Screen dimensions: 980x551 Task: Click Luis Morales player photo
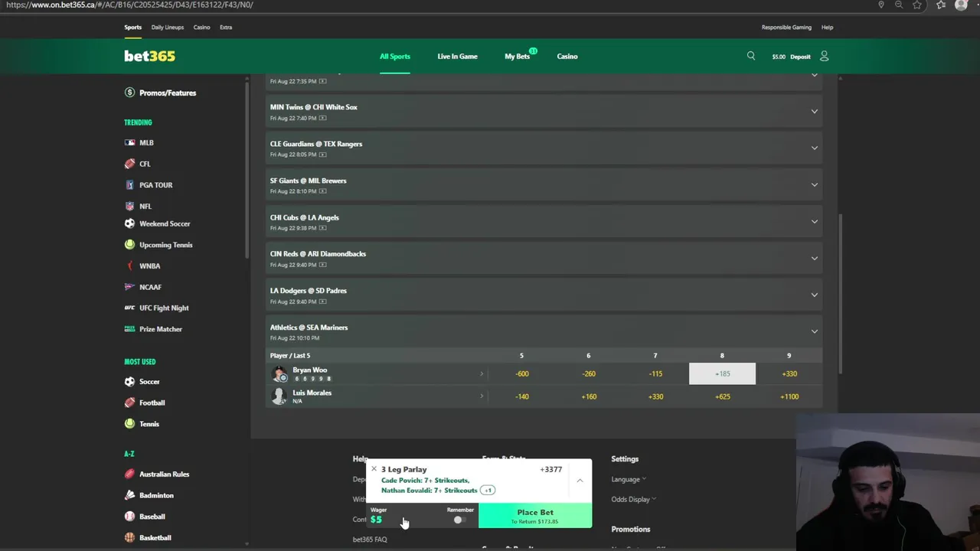click(279, 396)
